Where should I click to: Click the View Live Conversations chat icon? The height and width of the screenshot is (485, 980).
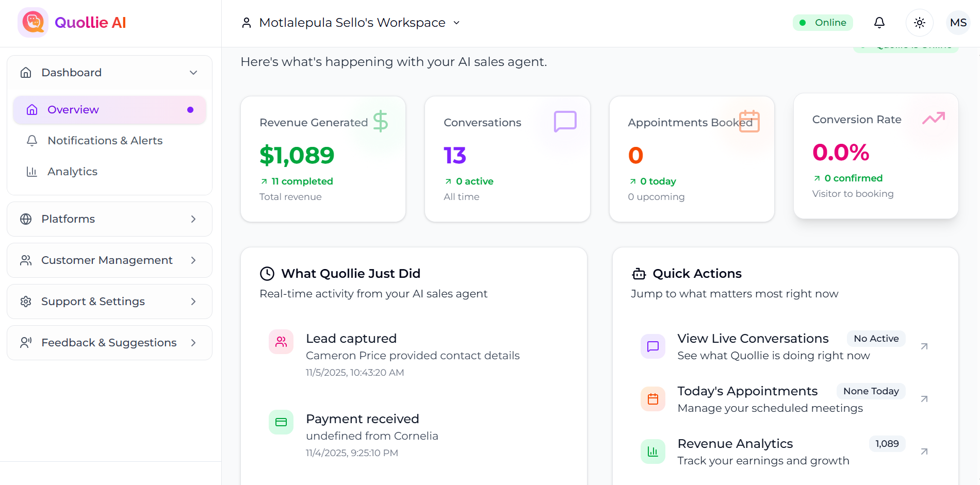(x=653, y=346)
